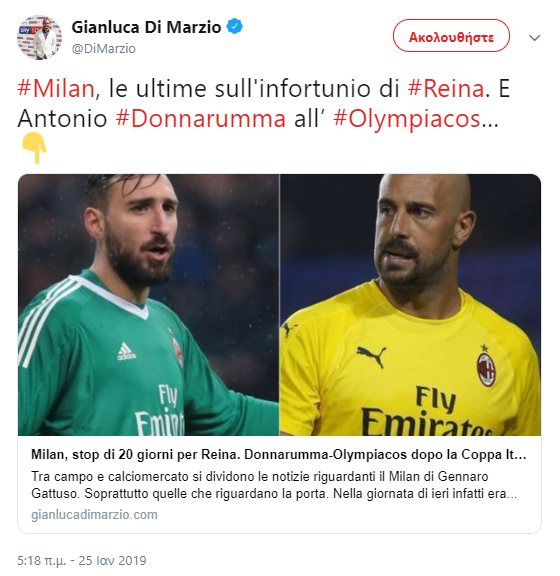Follow the account via Ακολουθήστε button
The image size is (560, 576).
[x=451, y=36]
